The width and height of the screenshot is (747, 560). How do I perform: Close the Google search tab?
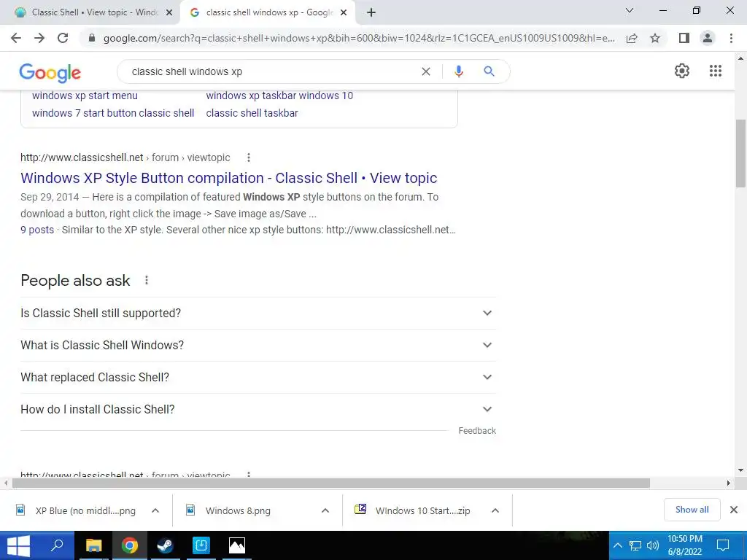point(344,13)
